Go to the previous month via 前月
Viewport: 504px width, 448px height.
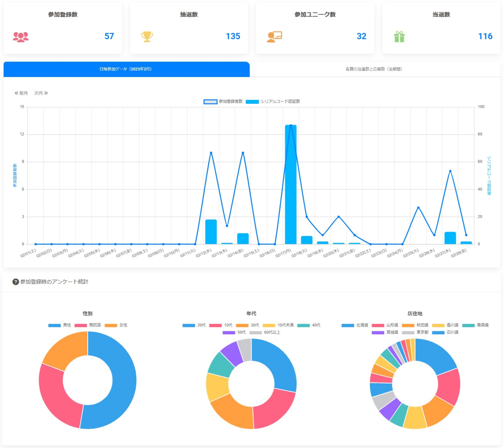21,93
